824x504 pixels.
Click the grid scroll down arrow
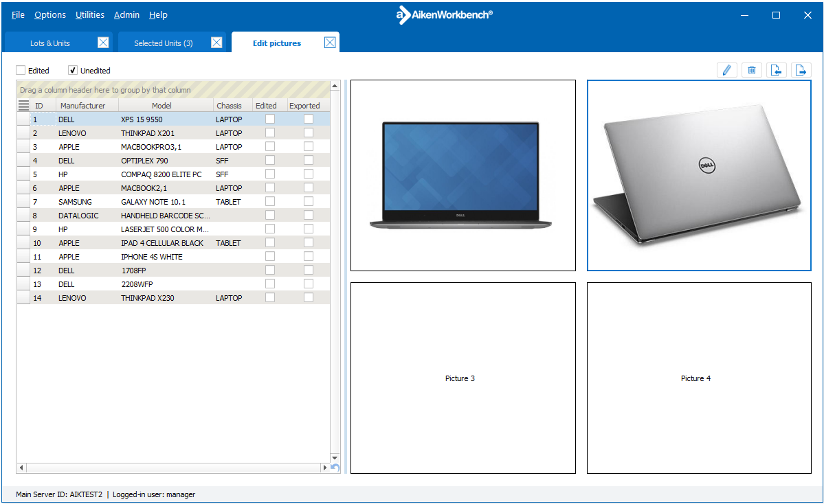coord(335,458)
